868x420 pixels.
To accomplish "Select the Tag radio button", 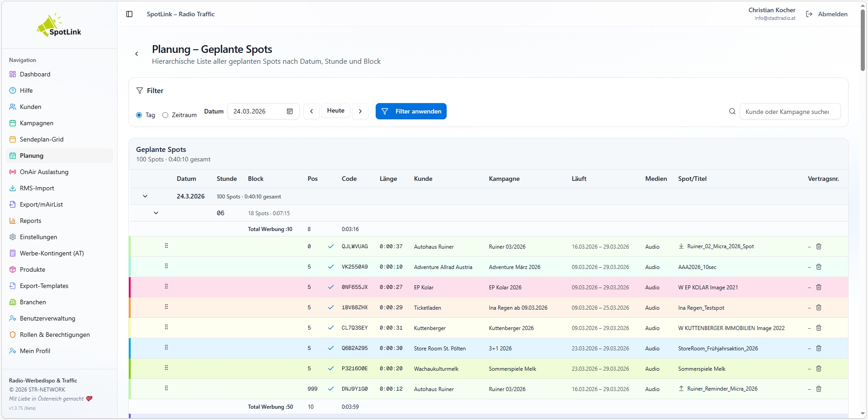I will coord(139,115).
